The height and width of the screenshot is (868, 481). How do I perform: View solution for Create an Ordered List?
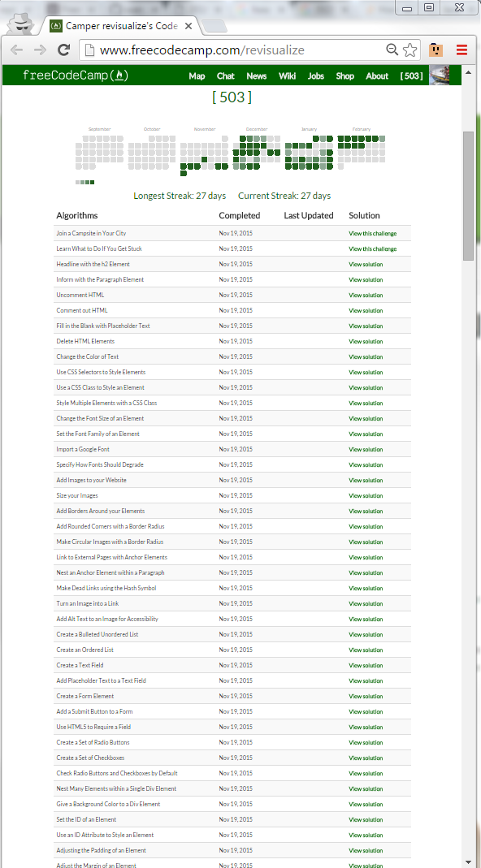coord(366,650)
